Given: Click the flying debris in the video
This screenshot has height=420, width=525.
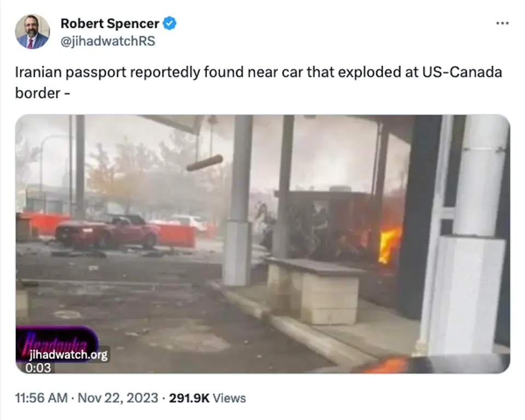Looking at the screenshot, I should click(205, 163).
